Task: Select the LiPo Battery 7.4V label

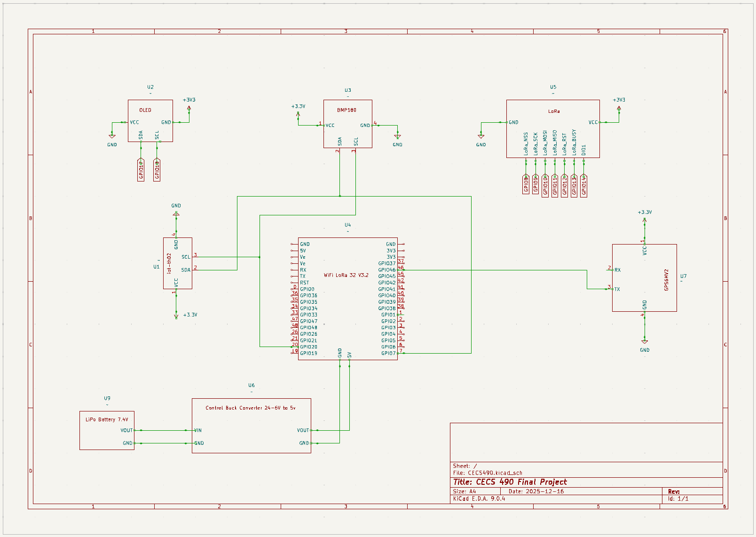Action: click(x=107, y=419)
